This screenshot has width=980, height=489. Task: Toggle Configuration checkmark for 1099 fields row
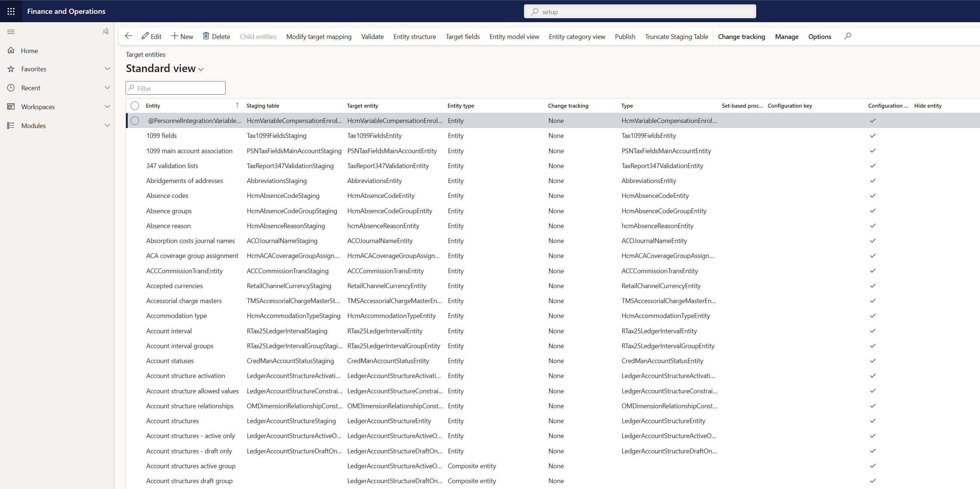click(873, 136)
